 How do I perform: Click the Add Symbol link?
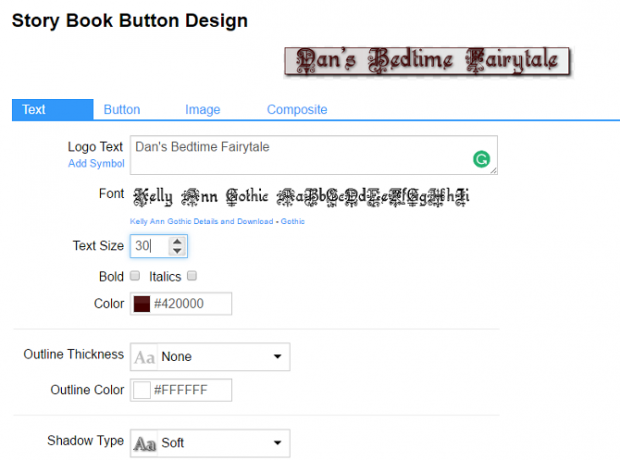point(96,163)
